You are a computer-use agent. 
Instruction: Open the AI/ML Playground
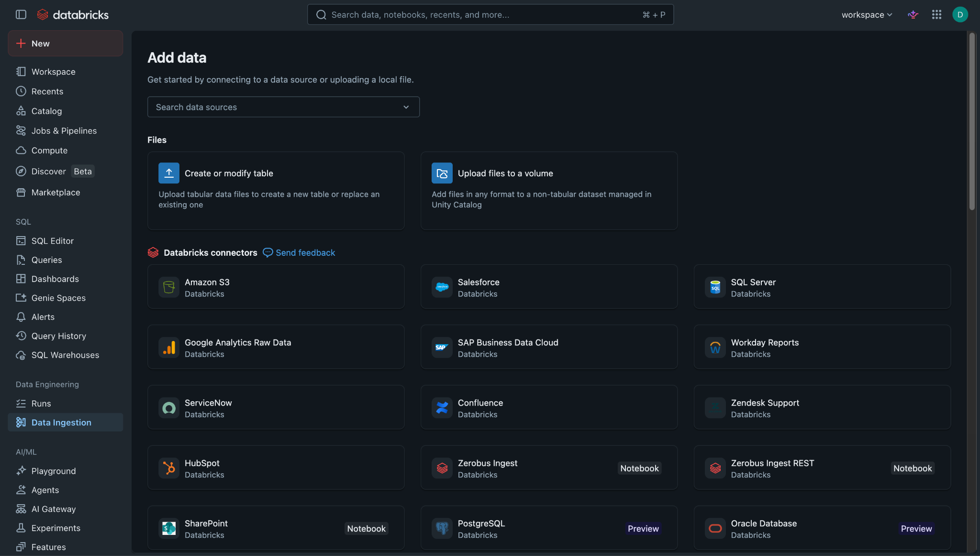click(x=66, y=471)
